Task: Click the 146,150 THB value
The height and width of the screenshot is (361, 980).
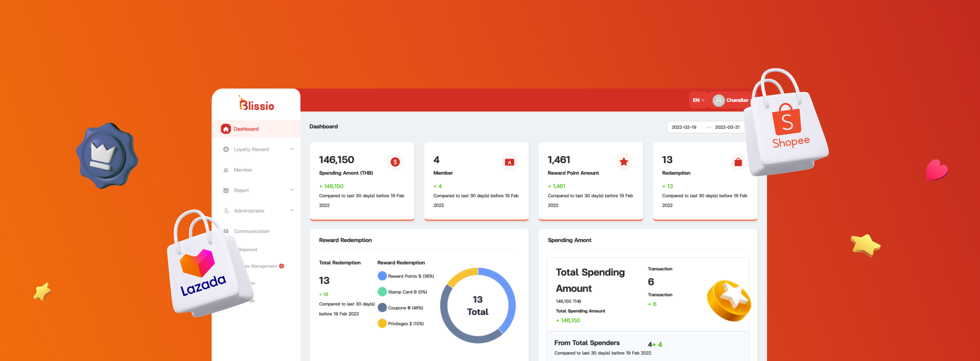Action: [568, 302]
